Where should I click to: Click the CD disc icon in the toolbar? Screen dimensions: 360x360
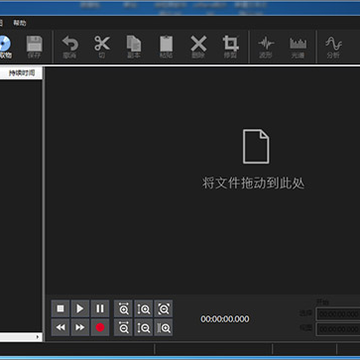(5, 43)
